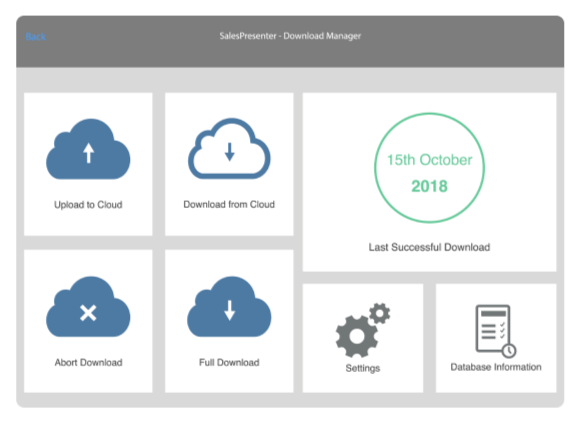The image size is (581, 423).
Task: Click the Download from Cloud label
Action: click(x=229, y=204)
